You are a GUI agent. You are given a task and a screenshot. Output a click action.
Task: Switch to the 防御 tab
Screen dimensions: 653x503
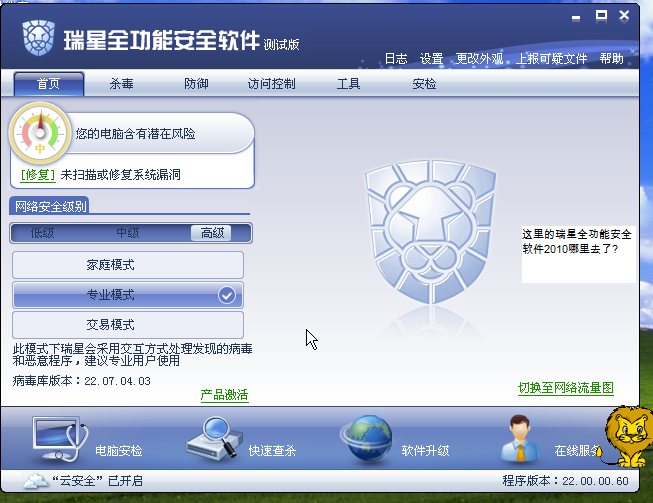[x=196, y=84]
